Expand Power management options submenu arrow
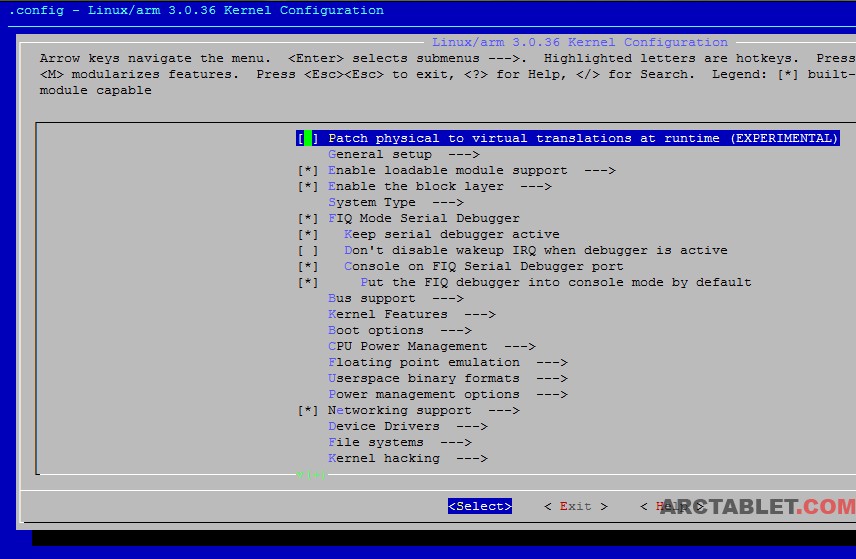Screen dimensions: 856x559 tap(552, 395)
